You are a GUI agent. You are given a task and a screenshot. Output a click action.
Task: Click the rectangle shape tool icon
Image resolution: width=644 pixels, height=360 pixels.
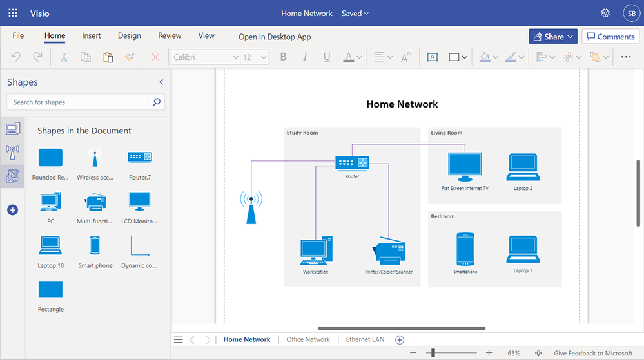454,57
